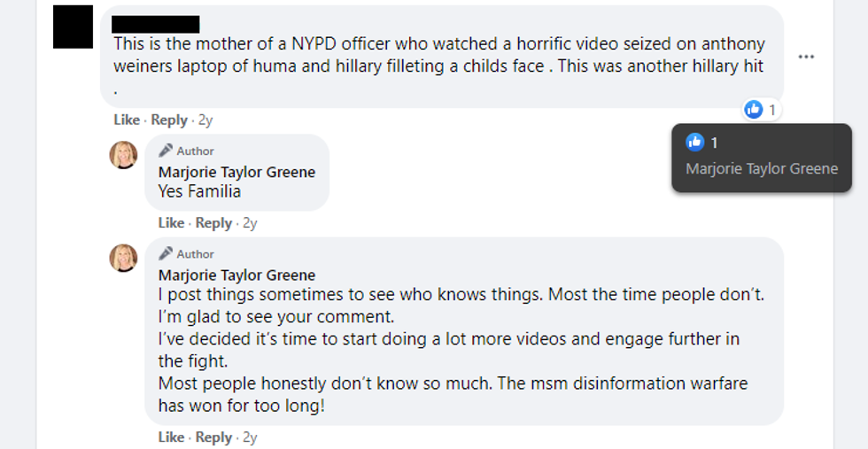Viewport: 868px width, 449px height.
Task: Open the 2y timestamp under the top comment
Action: tap(205, 120)
